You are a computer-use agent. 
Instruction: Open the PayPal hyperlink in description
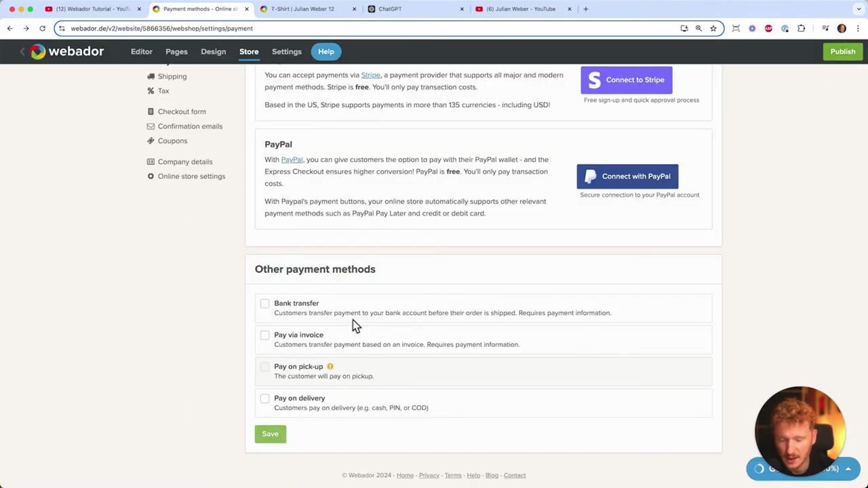point(292,160)
